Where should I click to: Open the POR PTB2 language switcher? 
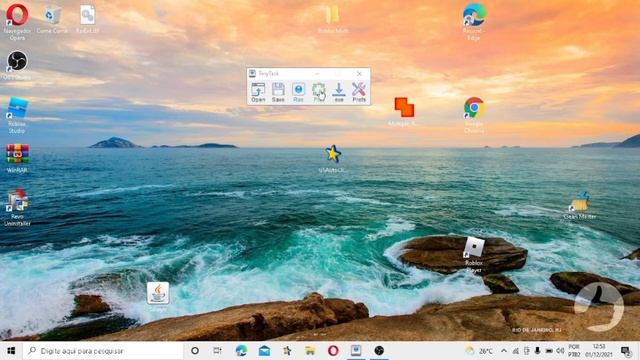point(574,351)
